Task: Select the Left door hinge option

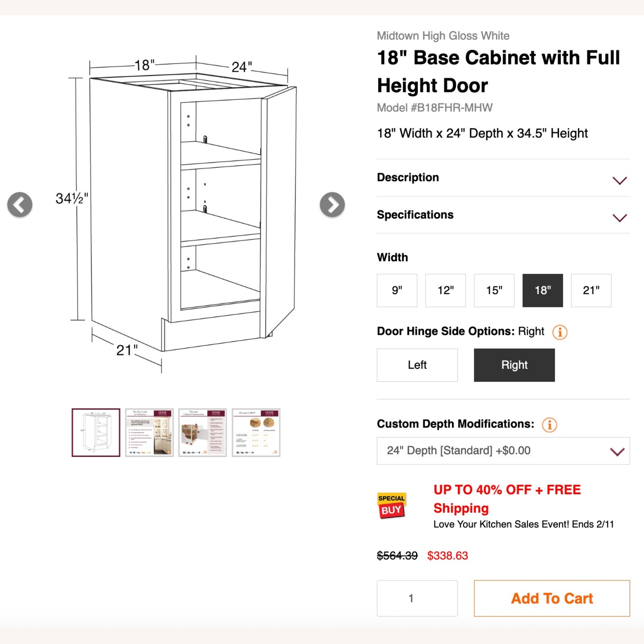Action: pyautogui.click(x=417, y=365)
